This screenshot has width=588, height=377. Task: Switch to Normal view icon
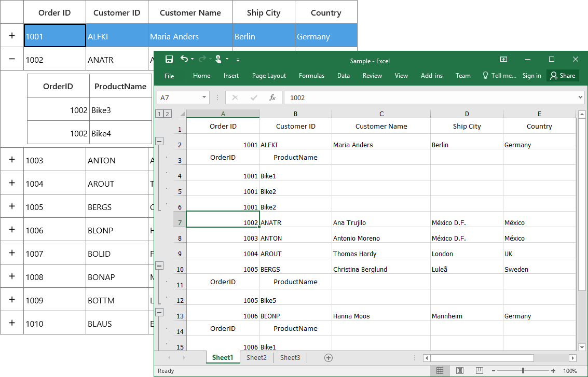coord(440,371)
